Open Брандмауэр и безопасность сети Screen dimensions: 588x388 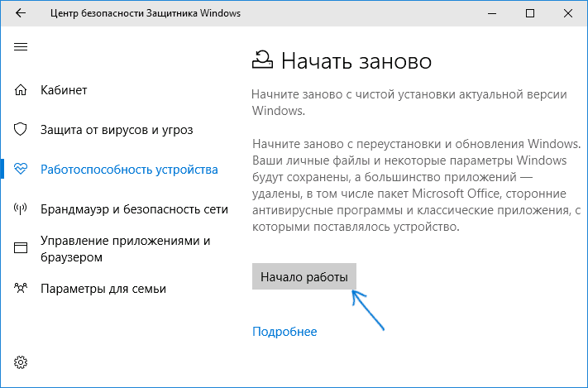pos(134,209)
